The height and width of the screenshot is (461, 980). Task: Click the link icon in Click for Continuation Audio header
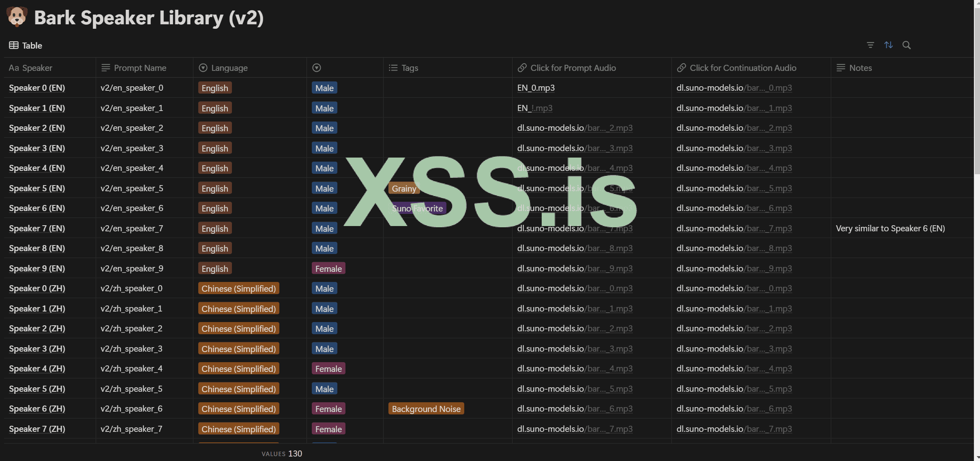(x=682, y=68)
